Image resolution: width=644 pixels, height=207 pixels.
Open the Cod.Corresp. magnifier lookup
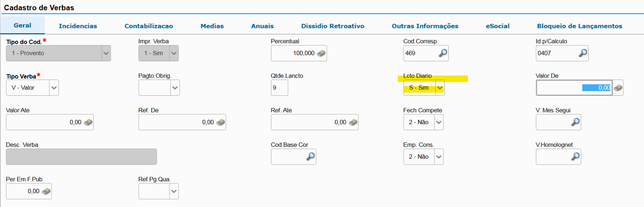pos(443,53)
